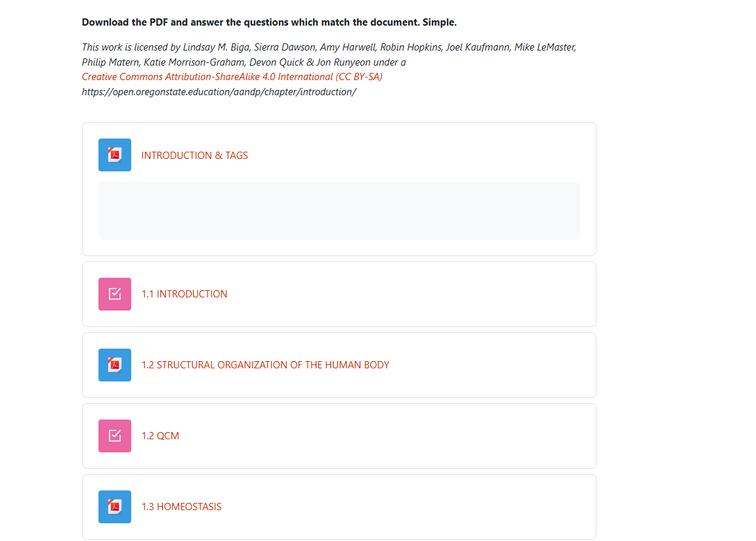Viewport: 756px width, 541px height.
Task: Click the PDF icon for 1.2 Structural Organization
Action: 115,365
